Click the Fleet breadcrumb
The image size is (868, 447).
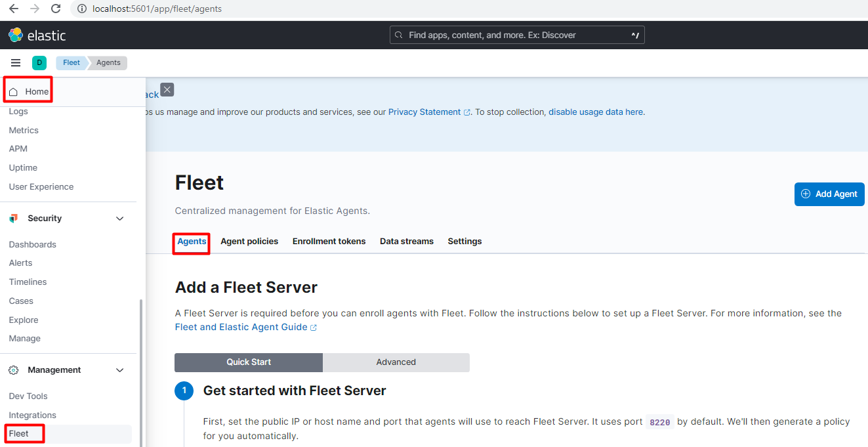(72, 63)
